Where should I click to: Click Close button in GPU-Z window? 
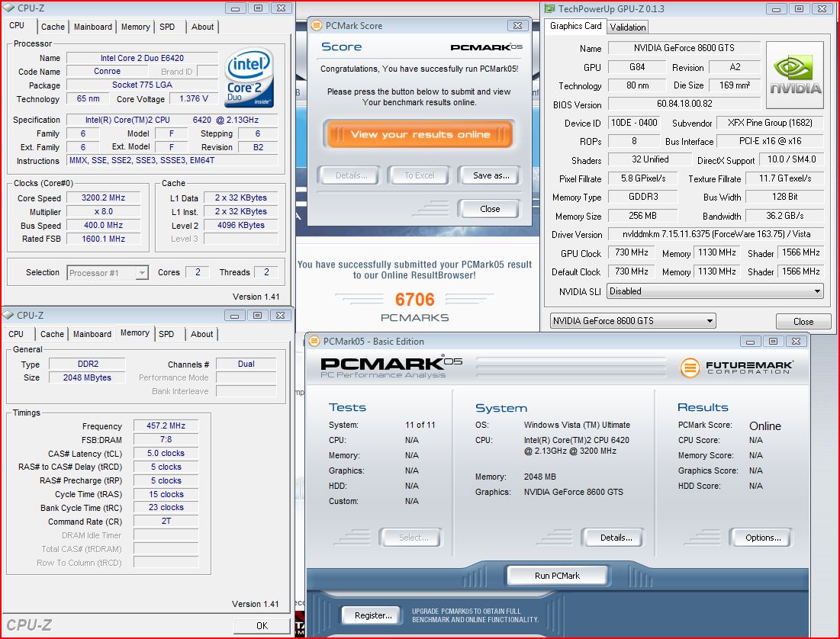(803, 321)
